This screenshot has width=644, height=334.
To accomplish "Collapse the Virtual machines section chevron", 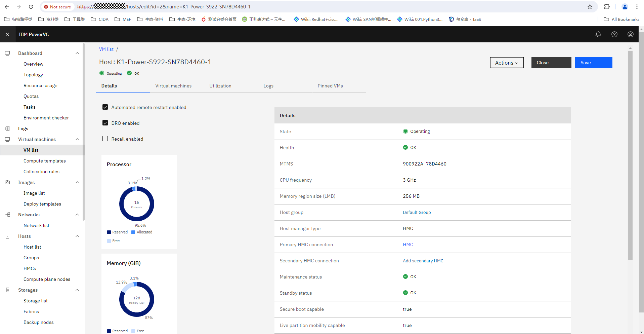I will click(77, 139).
